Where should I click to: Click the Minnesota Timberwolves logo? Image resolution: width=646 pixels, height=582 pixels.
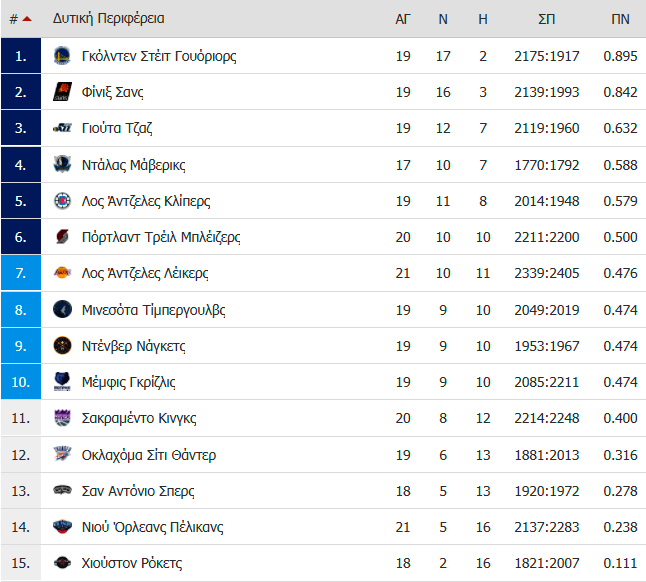62,309
